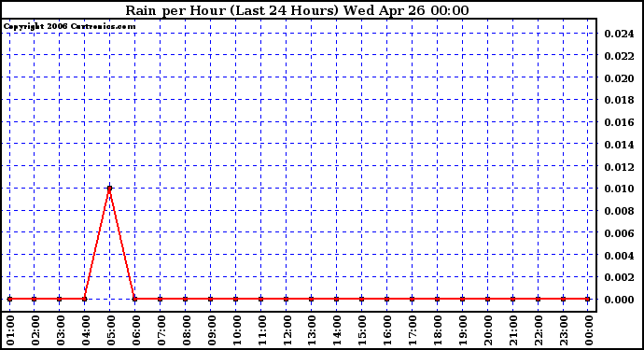Click the chart title 'Rain per Hour (Last 24 Hours)'

coord(231,10)
